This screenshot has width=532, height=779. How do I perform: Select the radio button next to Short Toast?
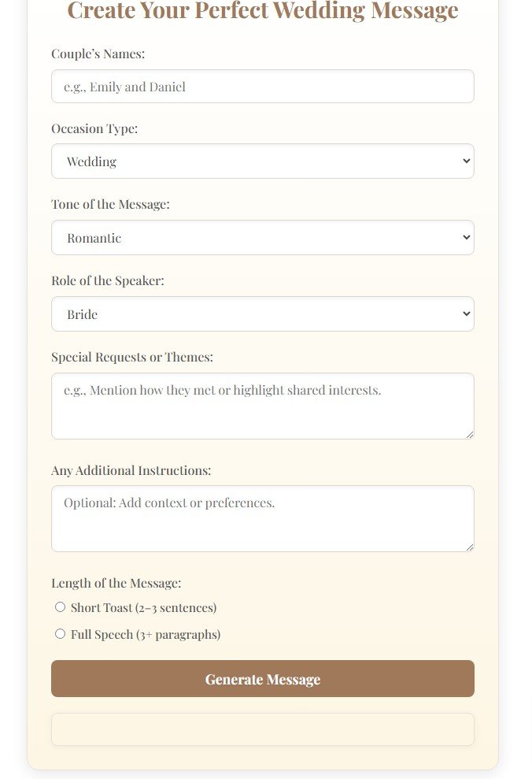click(60, 607)
